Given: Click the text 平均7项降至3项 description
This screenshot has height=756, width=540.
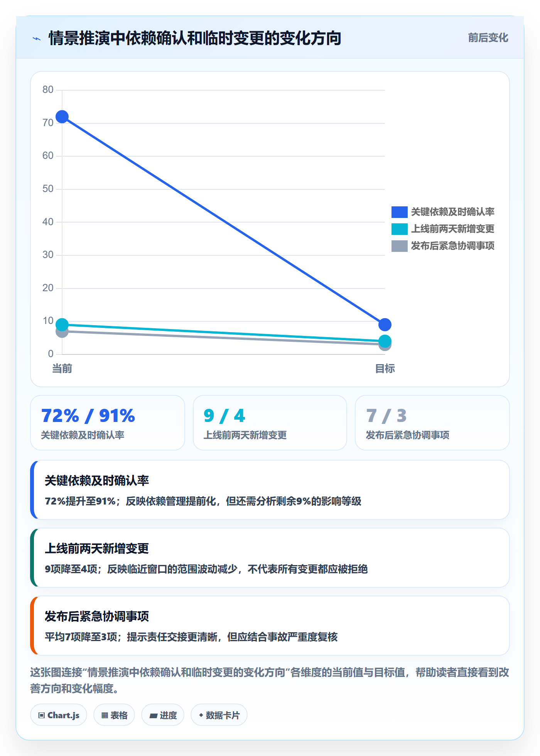Looking at the screenshot, I should click(191, 637).
